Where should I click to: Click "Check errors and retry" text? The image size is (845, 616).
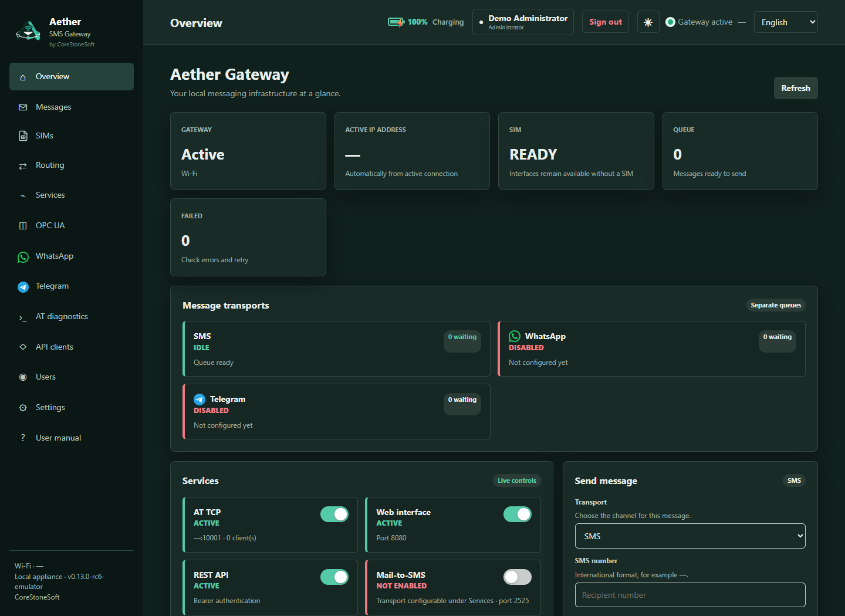(215, 260)
